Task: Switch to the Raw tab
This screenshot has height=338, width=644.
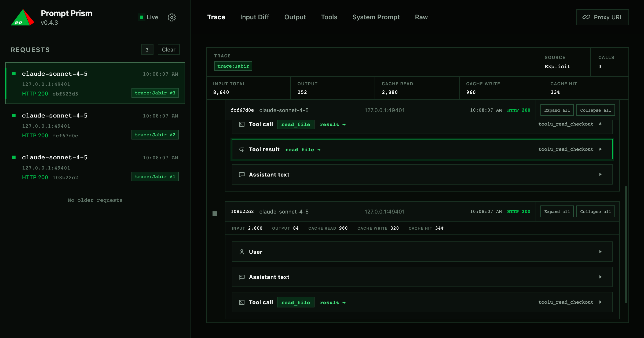Action: click(421, 17)
